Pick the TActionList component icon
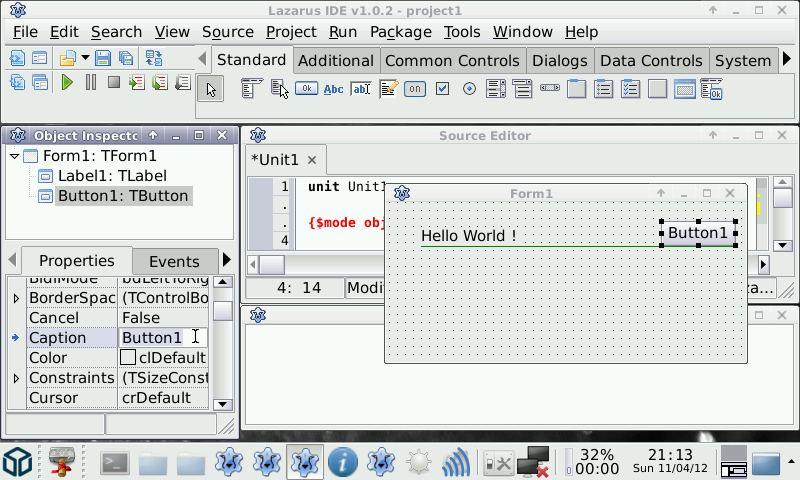The image size is (800, 480). (x=712, y=89)
